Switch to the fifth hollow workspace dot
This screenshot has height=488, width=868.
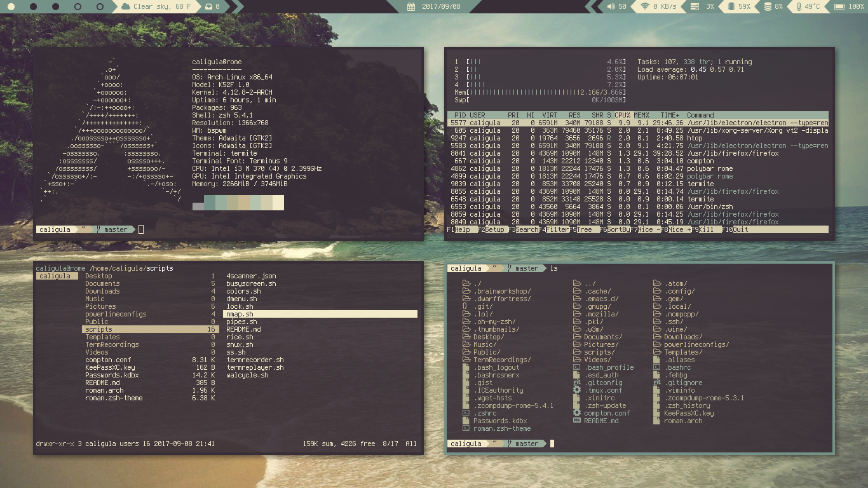click(x=100, y=6)
